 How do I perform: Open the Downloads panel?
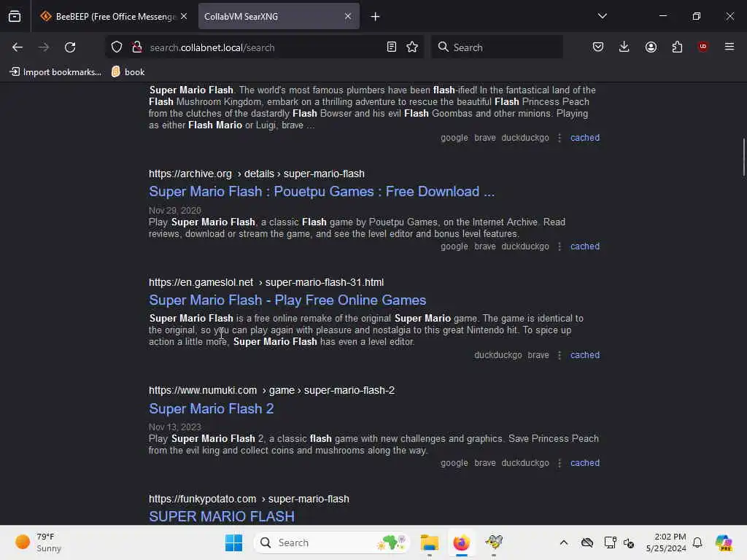(624, 47)
